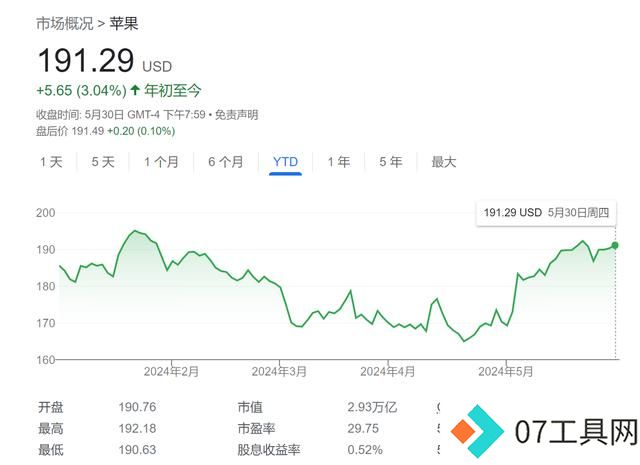This screenshot has height=465, width=640.
Task: Click the 开盘 label
Action: (51, 407)
